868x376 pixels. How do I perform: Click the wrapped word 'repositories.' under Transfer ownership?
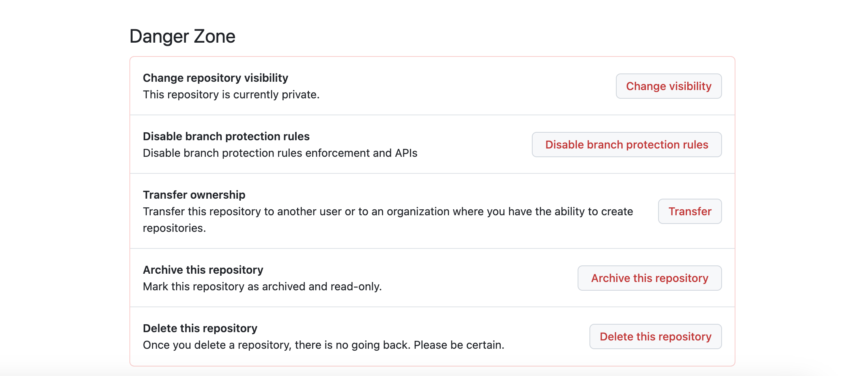pos(174,228)
